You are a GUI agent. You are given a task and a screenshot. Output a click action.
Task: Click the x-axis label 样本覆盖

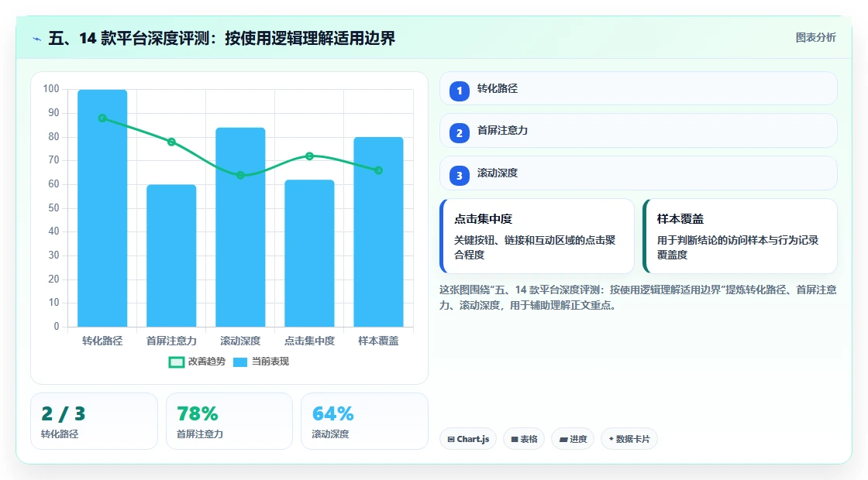pos(378,341)
